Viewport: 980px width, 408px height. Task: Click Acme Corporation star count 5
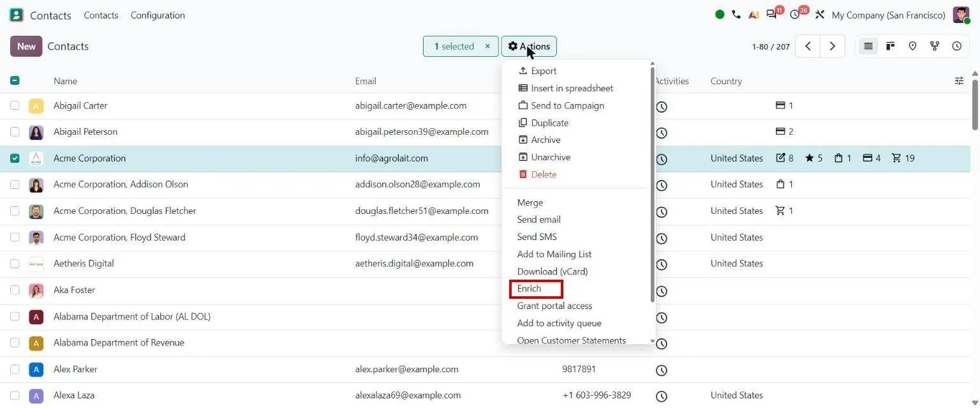click(813, 158)
